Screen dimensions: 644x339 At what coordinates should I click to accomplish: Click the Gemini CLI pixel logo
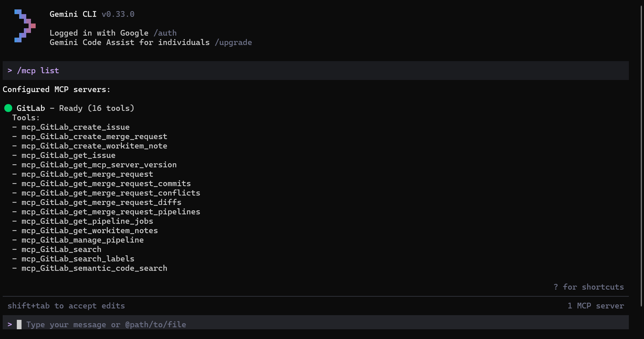(x=25, y=26)
